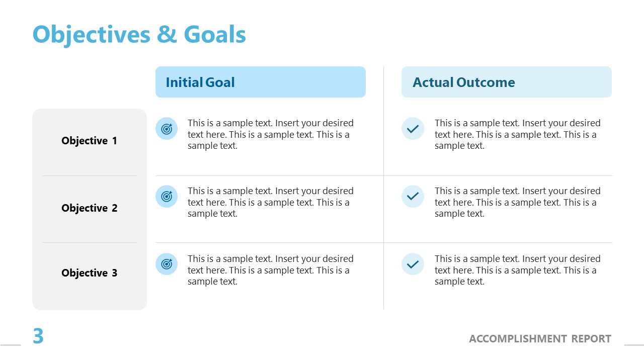
Task: Select the checkmark icon in Objective 2 row
Action: click(413, 196)
